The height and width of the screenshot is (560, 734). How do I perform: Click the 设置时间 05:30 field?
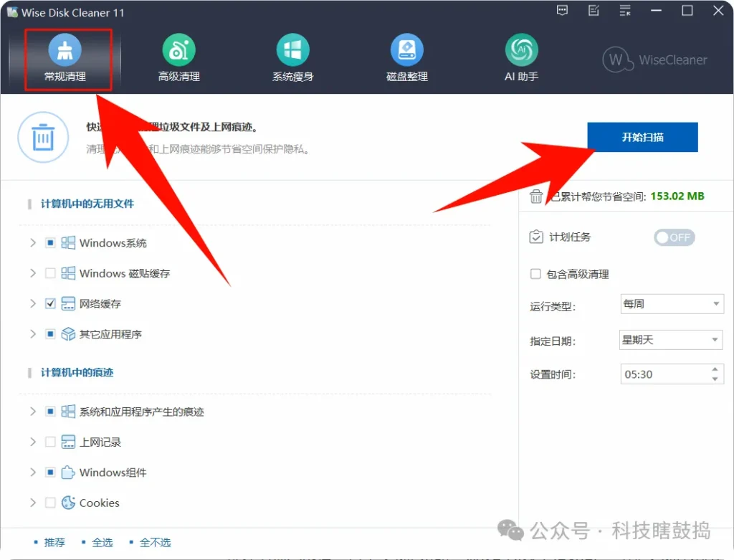coord(672,374)
